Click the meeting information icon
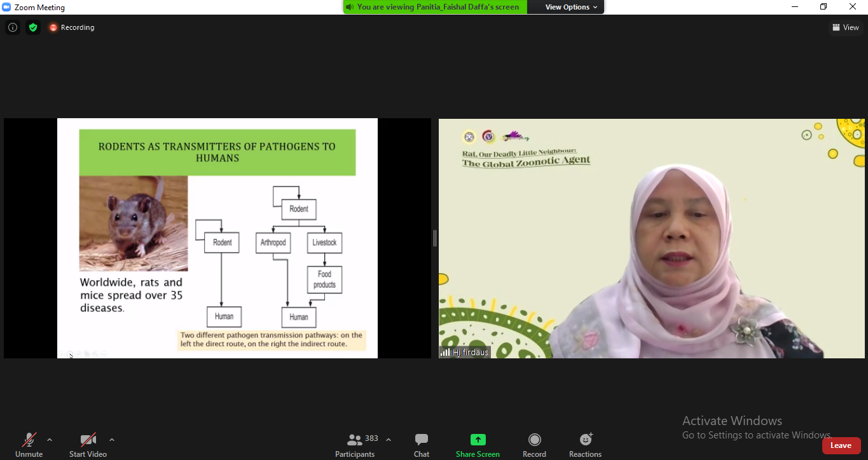This screenshot has width=868, height=460. [x=12, y=27]
